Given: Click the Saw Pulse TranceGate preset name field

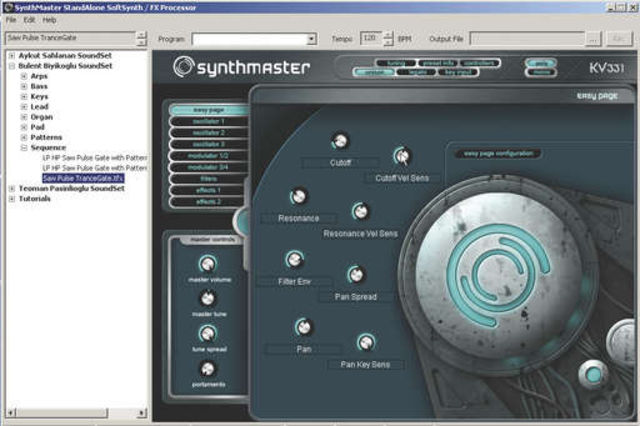Looking at the screenshot, I should (70, 38).
